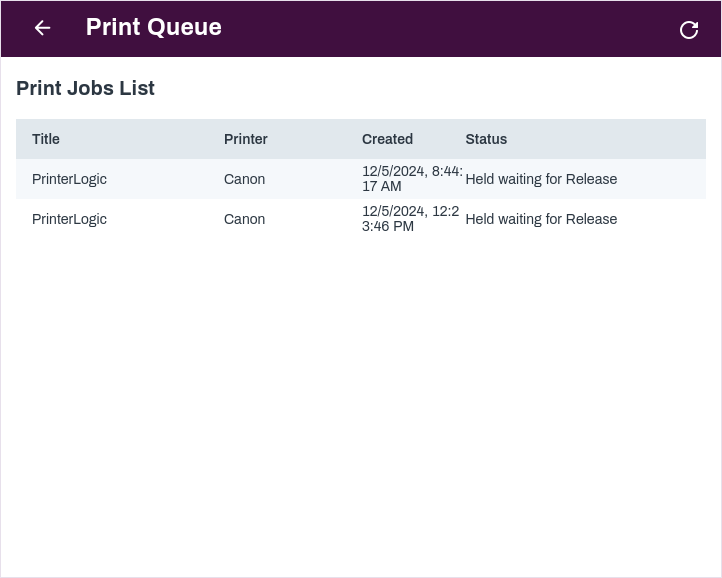Go back using the left arrow icon
The height and width of the screenshot is (578, 722).
pos(42,28)
